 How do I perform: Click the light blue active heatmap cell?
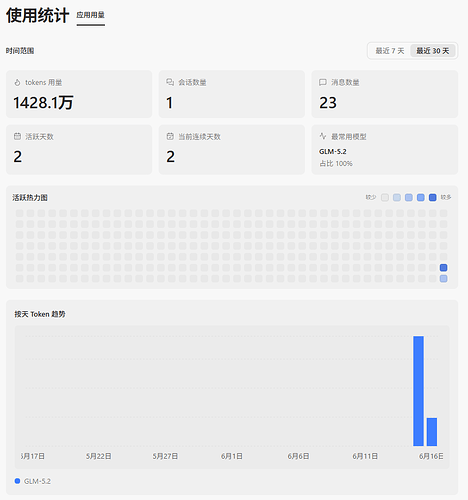pos(443,279)
